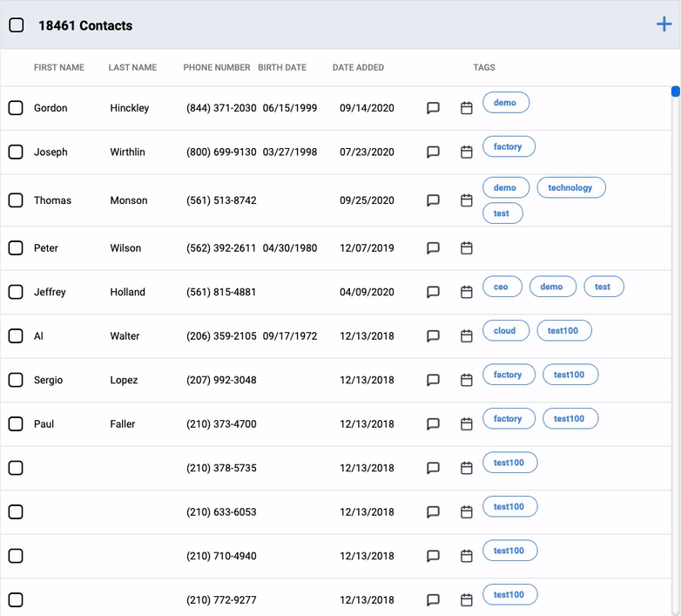681x616 pixels.
Task: Click the technology tag on Thomas's row
Action: (x=571, y=187)
